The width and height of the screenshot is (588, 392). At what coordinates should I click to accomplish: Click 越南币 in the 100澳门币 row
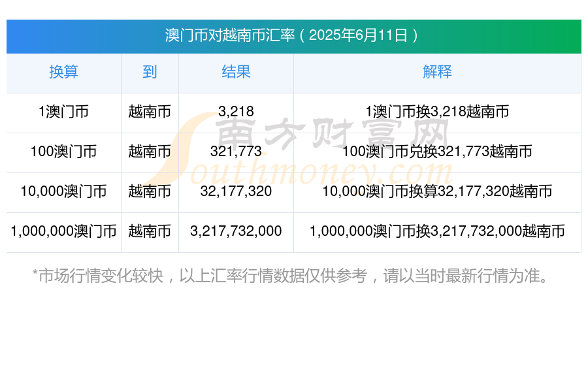[150, 152]
